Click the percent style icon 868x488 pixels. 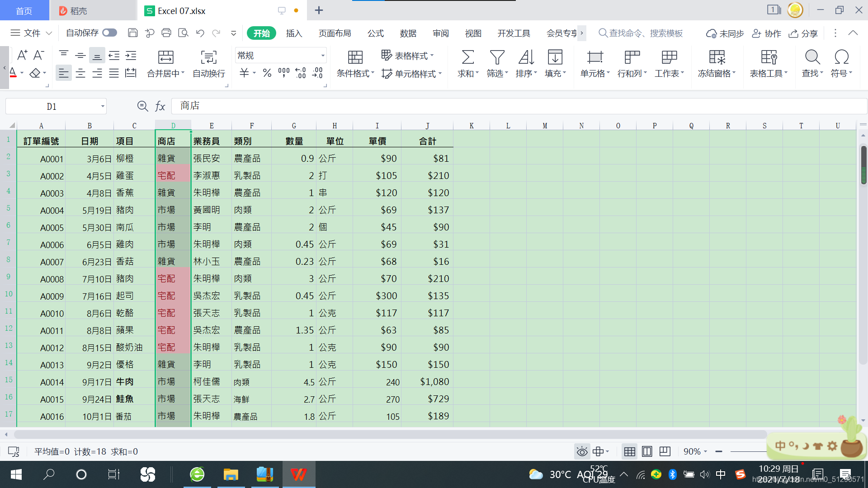point(267,73)
